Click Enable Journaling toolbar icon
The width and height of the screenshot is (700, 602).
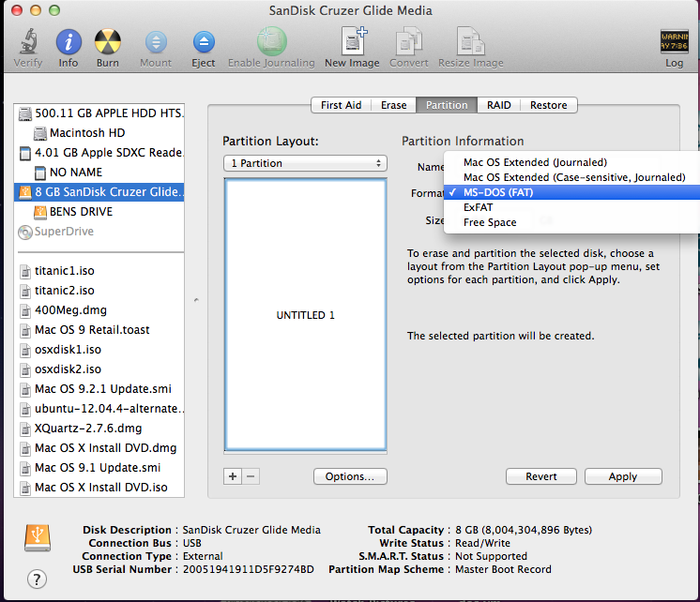[x=271, y=41]
